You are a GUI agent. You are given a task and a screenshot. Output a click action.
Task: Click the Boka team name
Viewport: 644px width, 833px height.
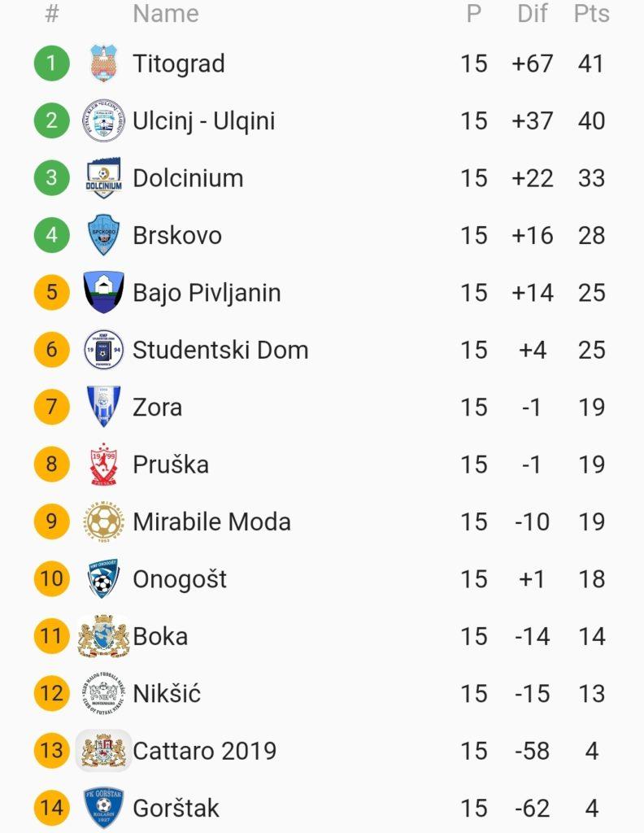160,636
